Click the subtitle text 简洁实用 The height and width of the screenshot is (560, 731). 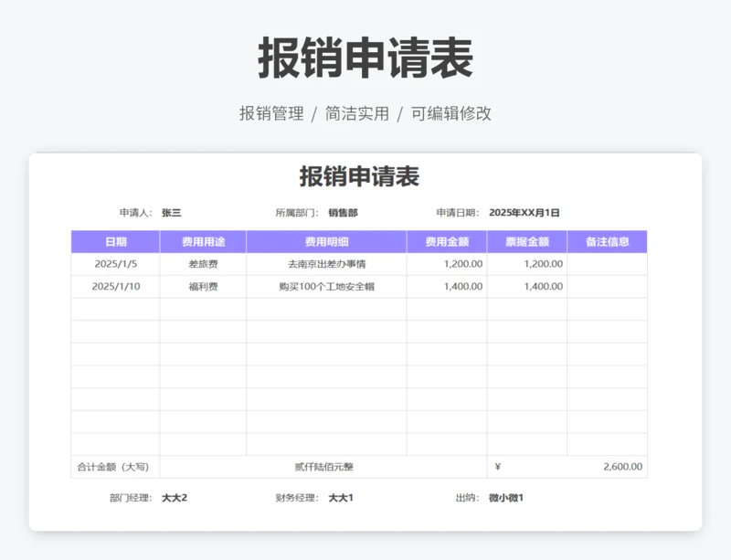(x=357, y=113)
